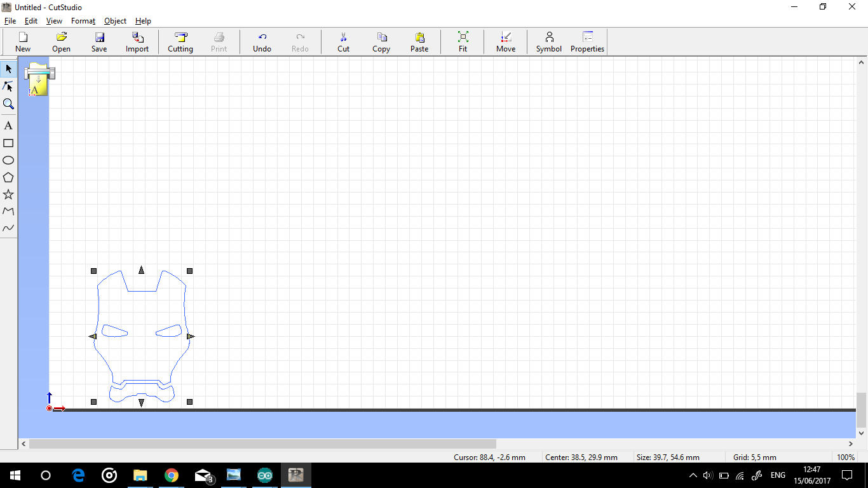Click the horizontal scrollbar right arrow
868x488 pixels.
click(851, 444)
